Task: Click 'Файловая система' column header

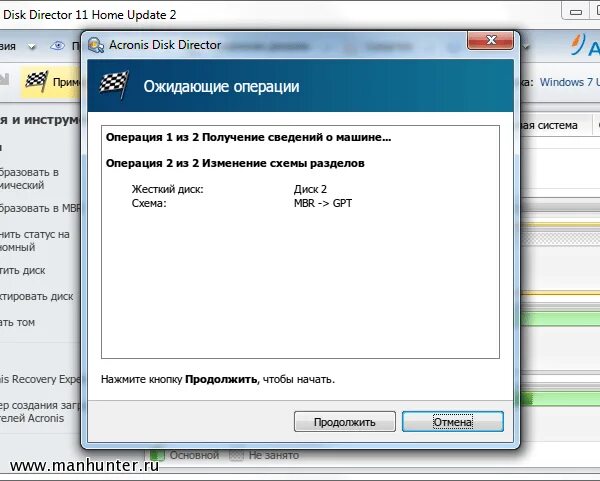Action: (549, 125)
